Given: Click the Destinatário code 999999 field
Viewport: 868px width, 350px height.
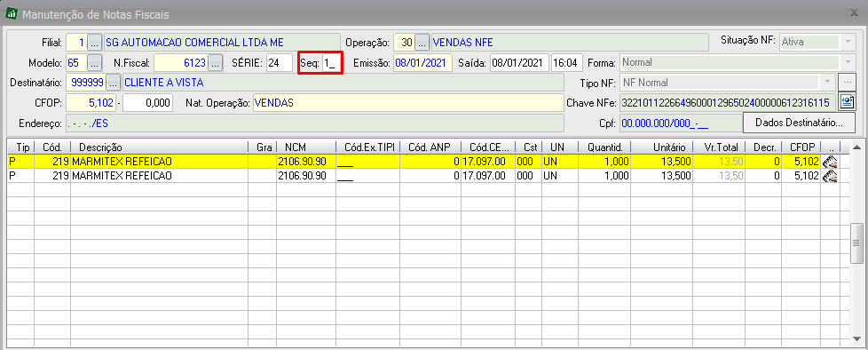Looking at the screenshot, I should [86, 83].
